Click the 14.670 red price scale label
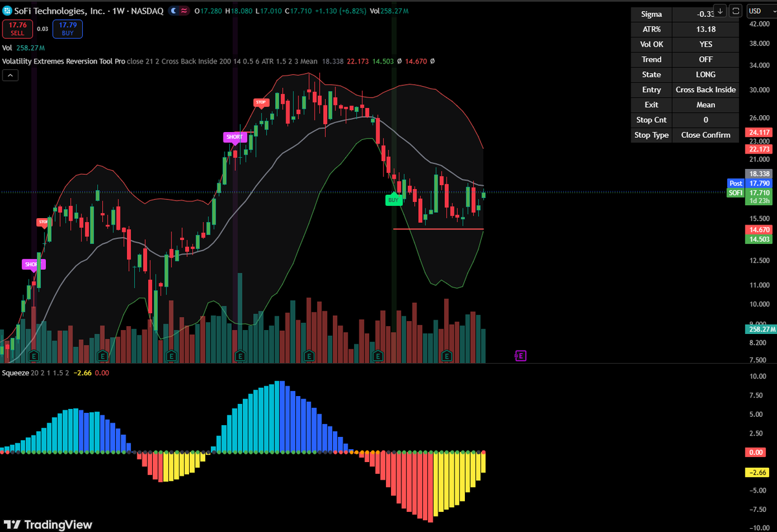Viewport: 777px width, 532px height. [759, 230]
